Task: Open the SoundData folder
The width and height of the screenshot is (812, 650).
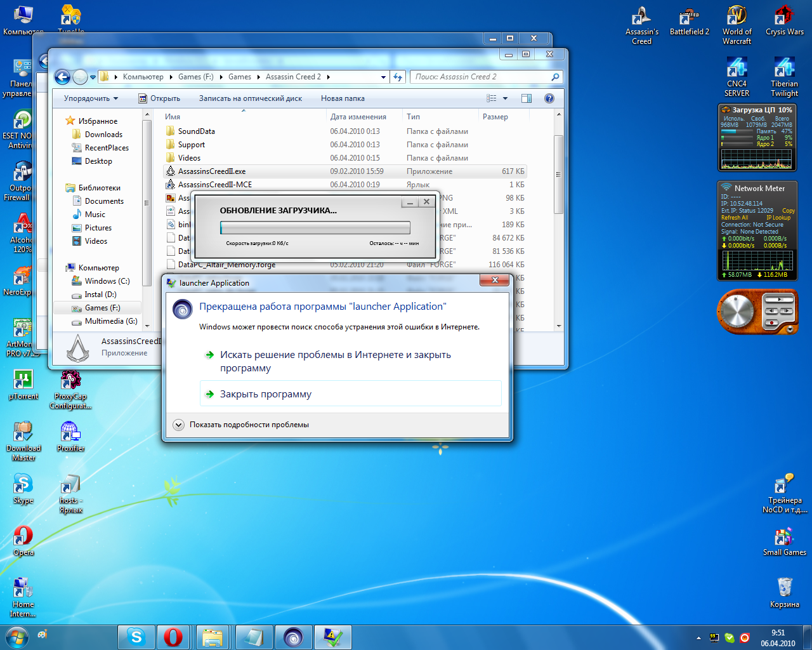Action: (x=344, y=131)
